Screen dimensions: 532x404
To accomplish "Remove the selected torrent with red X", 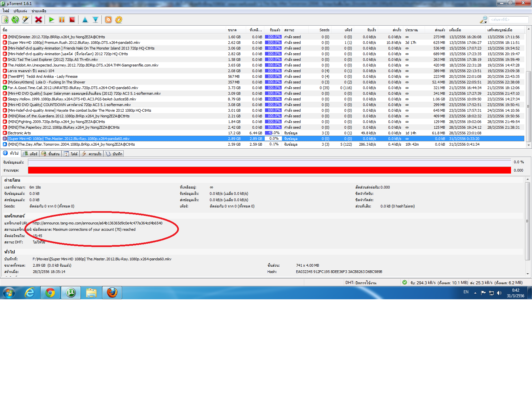I will 39,20.
